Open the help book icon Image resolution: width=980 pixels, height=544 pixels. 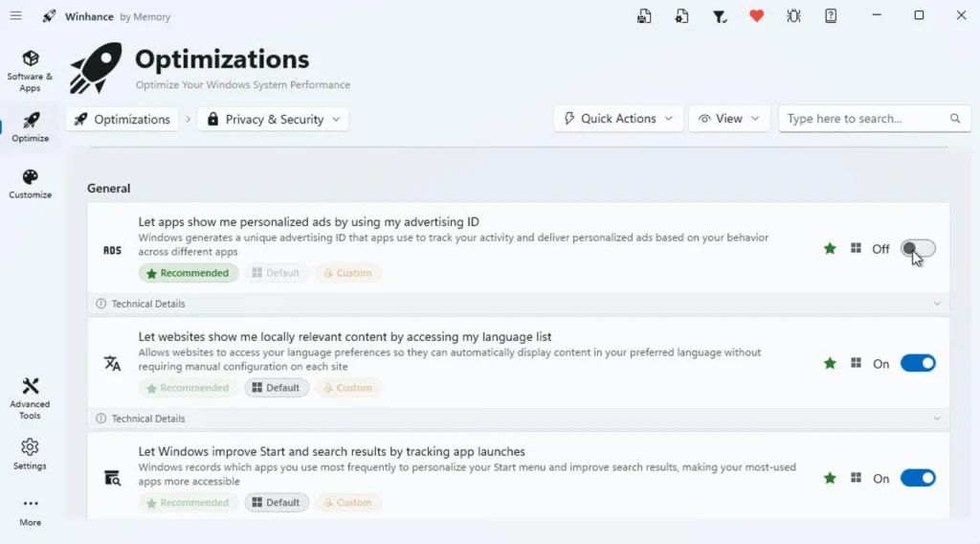tap(831, 16)
